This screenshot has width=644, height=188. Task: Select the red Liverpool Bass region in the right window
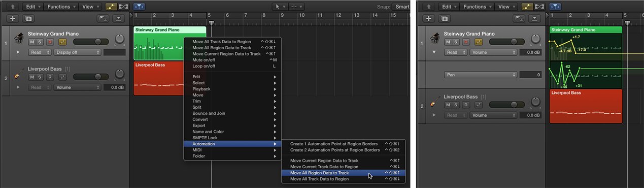pos(586,106)
